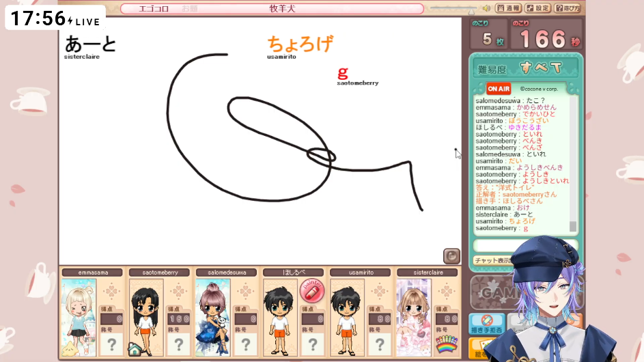This screenshot has height=362, width=644.
Task: Click the emmasama name label
Action: click(93, 273)
